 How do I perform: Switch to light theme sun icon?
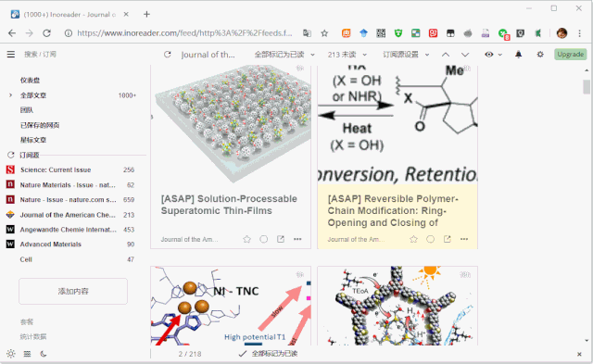pyautogui.click(x=10, y=354)
